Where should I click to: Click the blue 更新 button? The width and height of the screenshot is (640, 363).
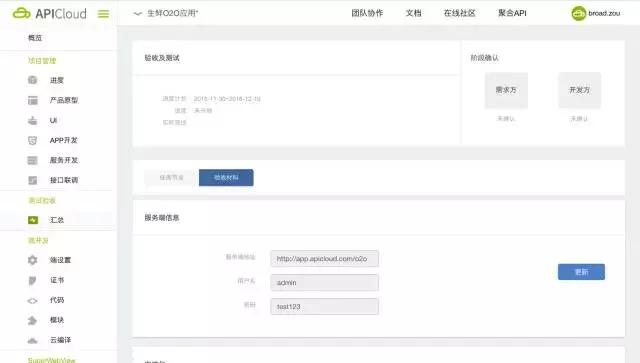pos(581,272)
